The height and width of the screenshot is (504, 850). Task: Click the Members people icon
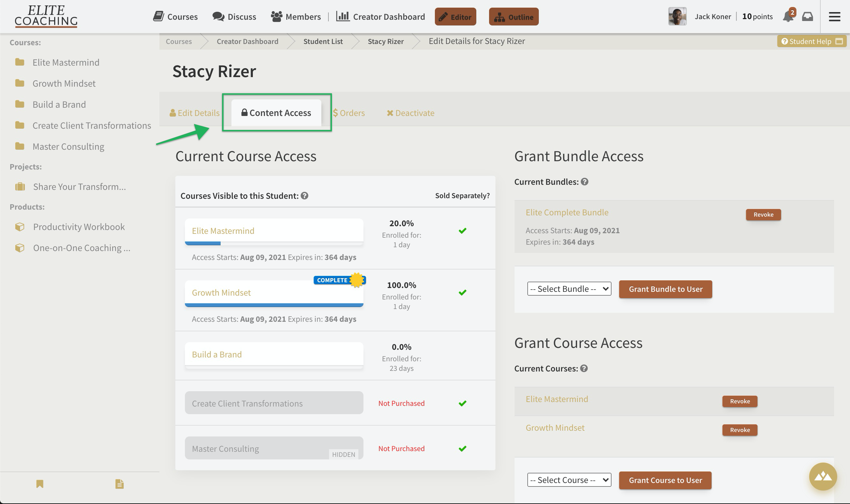click(x=276, y=16)
